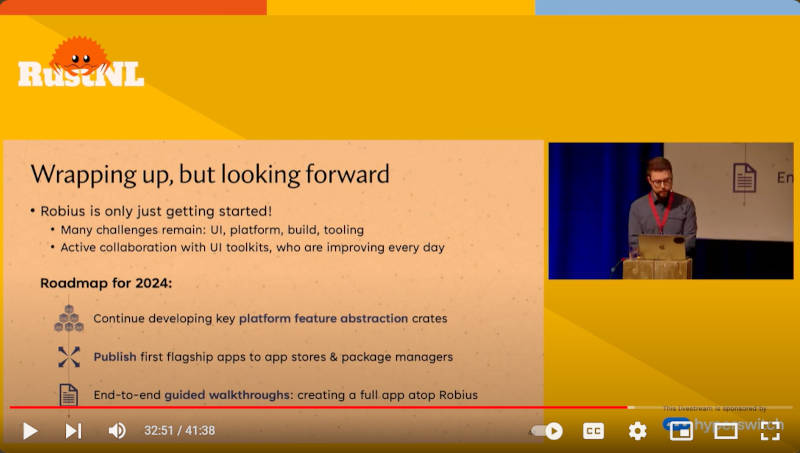800x453 pixels.
Task: Play the video
Action: [30, 431]
